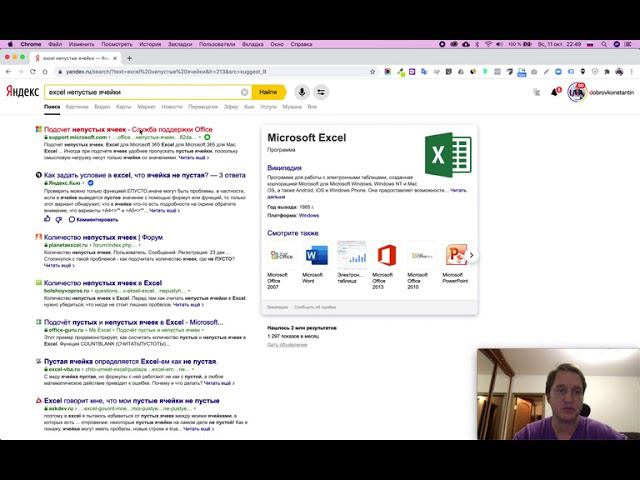Open Chrome three-dot menu
The width and height of the screenshot is (640, 480).
coord(631,71)
